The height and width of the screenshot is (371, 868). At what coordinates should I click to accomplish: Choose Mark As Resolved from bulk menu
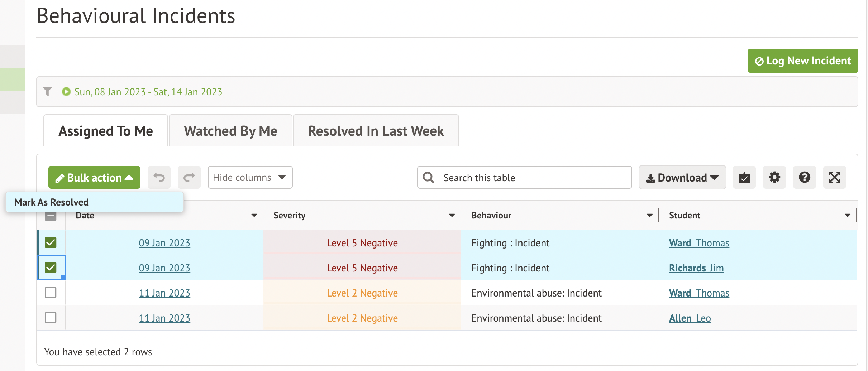coord(52,202)
